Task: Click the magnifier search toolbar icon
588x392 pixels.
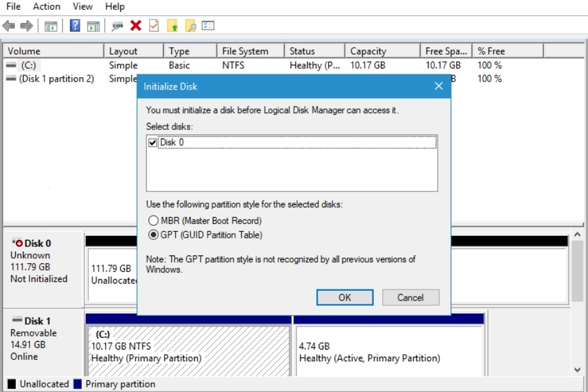Action: (x=191, y=26)
